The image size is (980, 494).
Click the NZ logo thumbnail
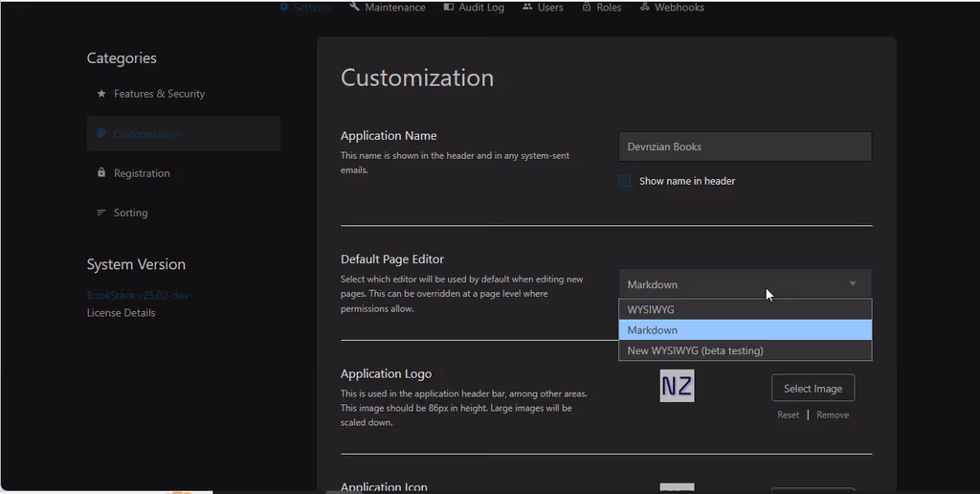[677, 386]
